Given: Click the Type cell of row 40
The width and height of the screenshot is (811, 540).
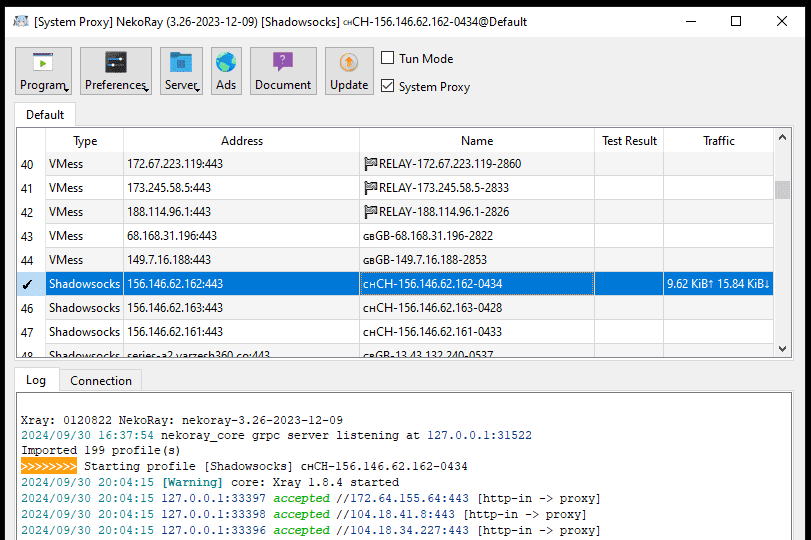Looking at the screenshot, I should [85, 164].
